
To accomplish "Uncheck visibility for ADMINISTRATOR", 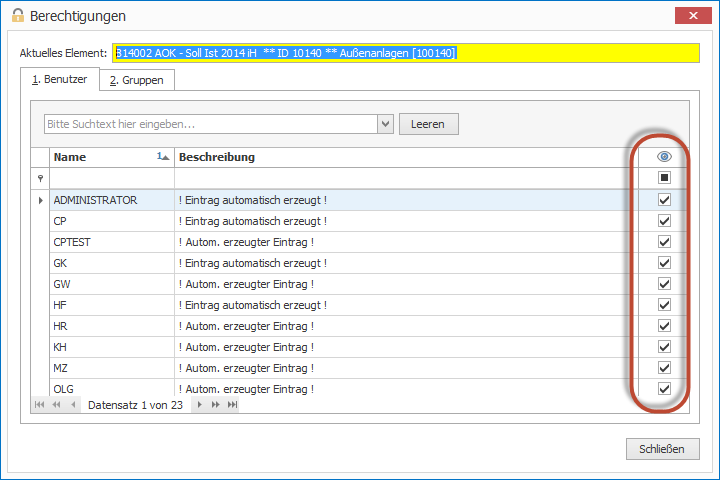I will 664,200.
